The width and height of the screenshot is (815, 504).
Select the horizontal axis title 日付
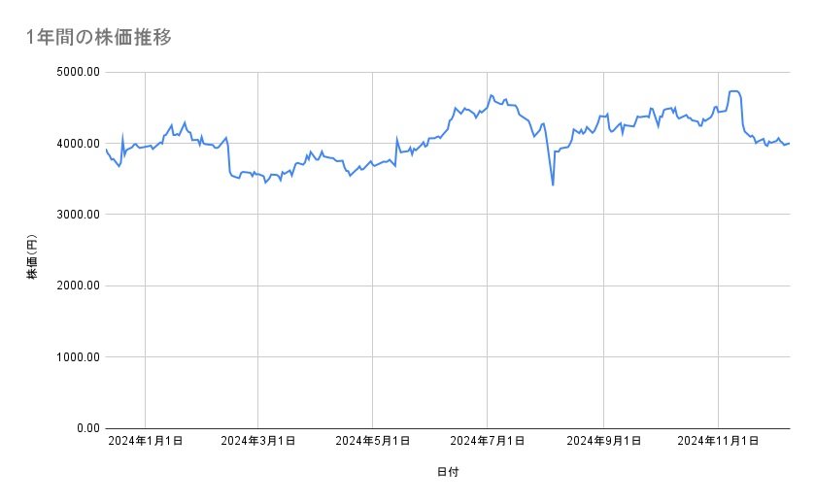click(x=448, y=472)
